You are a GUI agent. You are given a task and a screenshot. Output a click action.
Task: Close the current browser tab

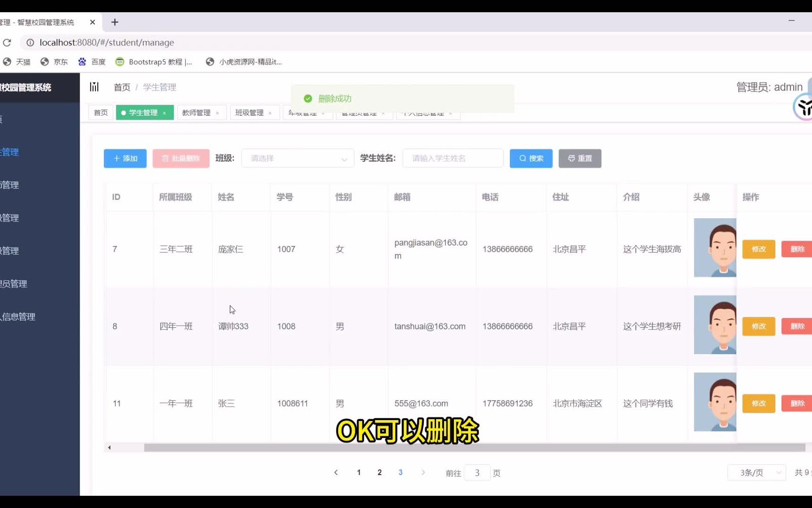(x=92, y=22)
